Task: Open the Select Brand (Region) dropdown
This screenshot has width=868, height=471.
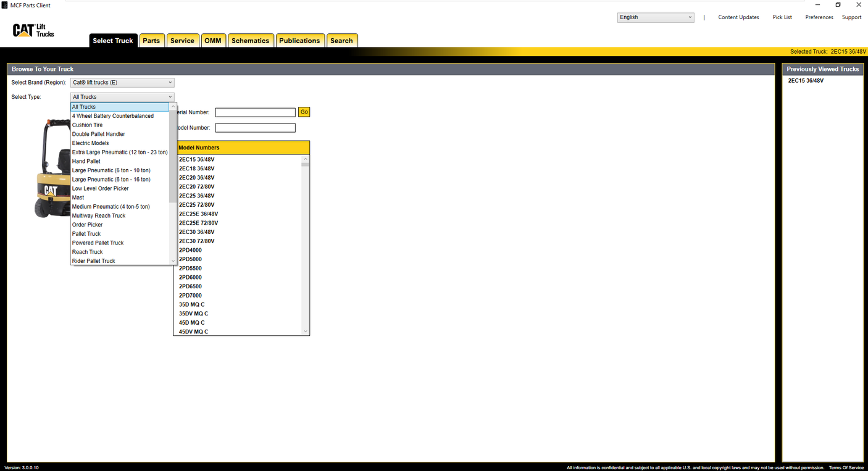Action: pos(122,82)
